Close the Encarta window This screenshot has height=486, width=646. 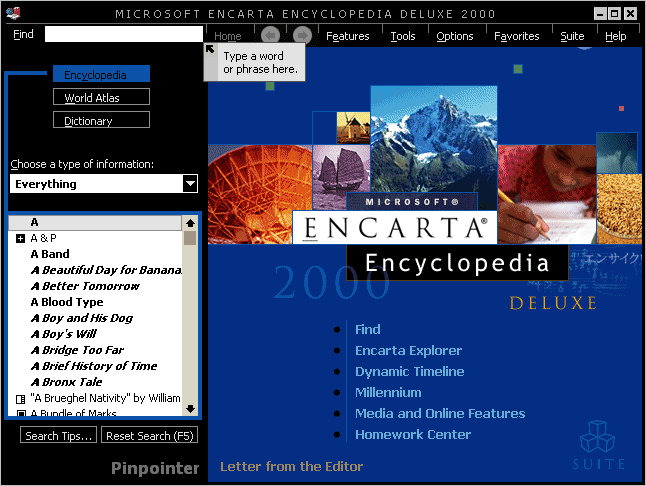630,14
